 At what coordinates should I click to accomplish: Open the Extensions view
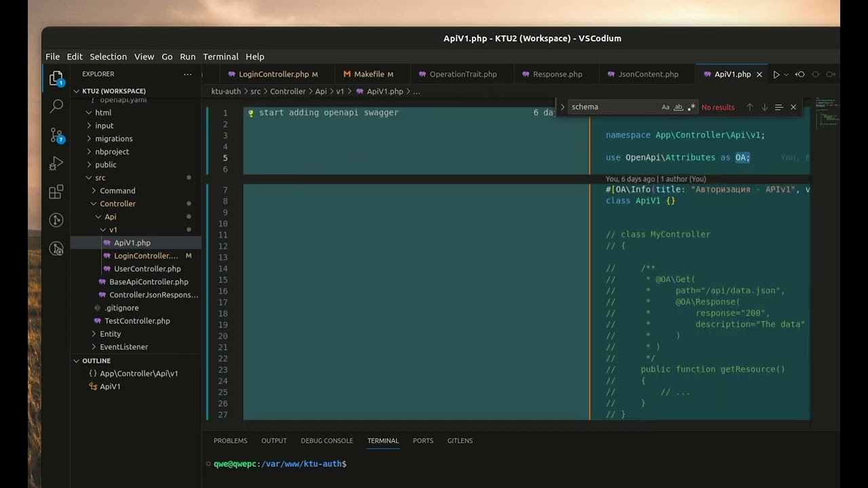(57, 192)
